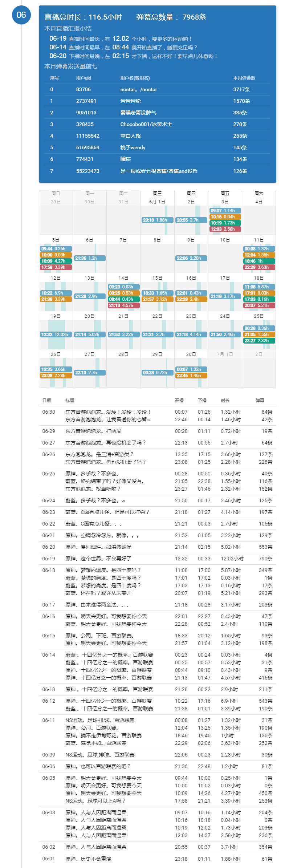Select the 22:13 2.7h entry on the 27th
Viewport: 281px width, 868px height.
[90, 373]
